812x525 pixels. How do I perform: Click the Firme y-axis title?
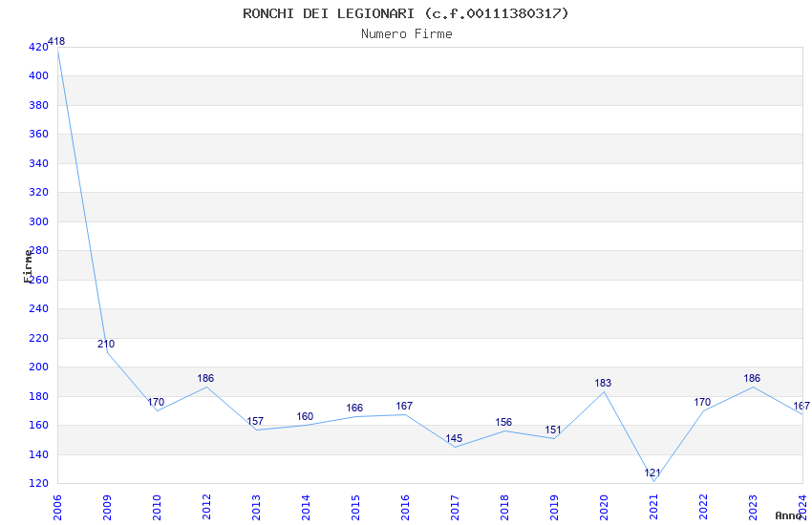tap(28, 266)
